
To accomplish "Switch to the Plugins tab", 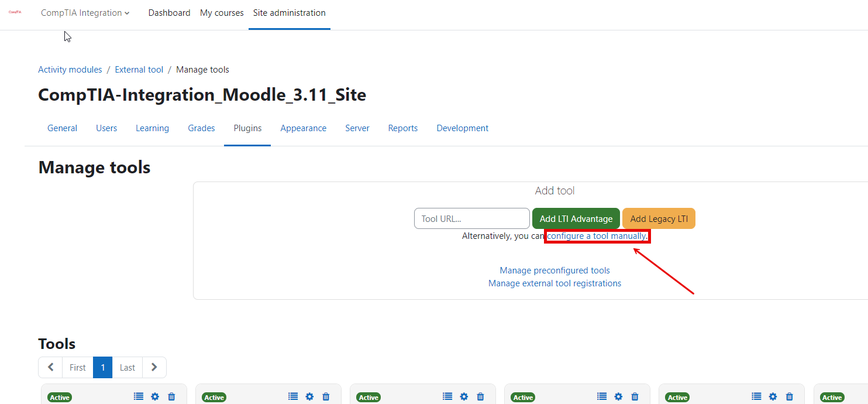I will [x=247, y=128].
